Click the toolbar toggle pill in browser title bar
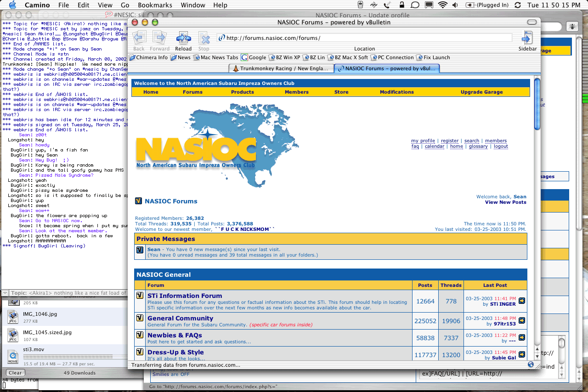588x392 pixels. click(x=531, y=22)
